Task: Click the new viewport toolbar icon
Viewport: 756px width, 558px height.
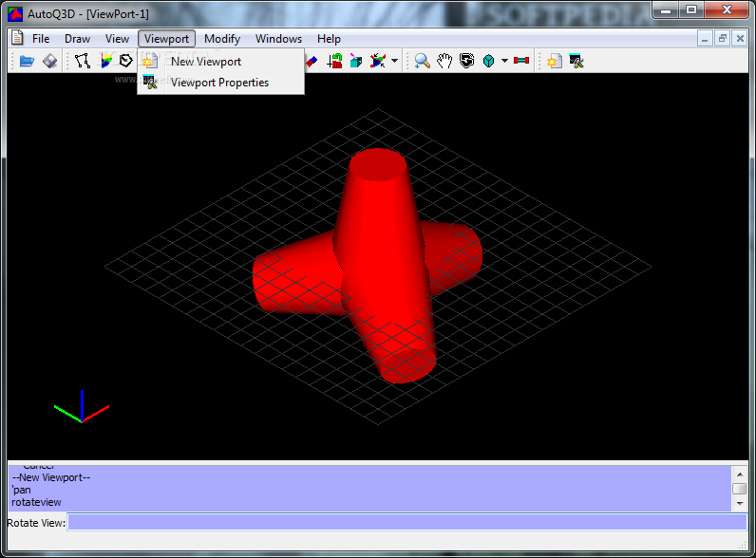Action: pos(554,61)
